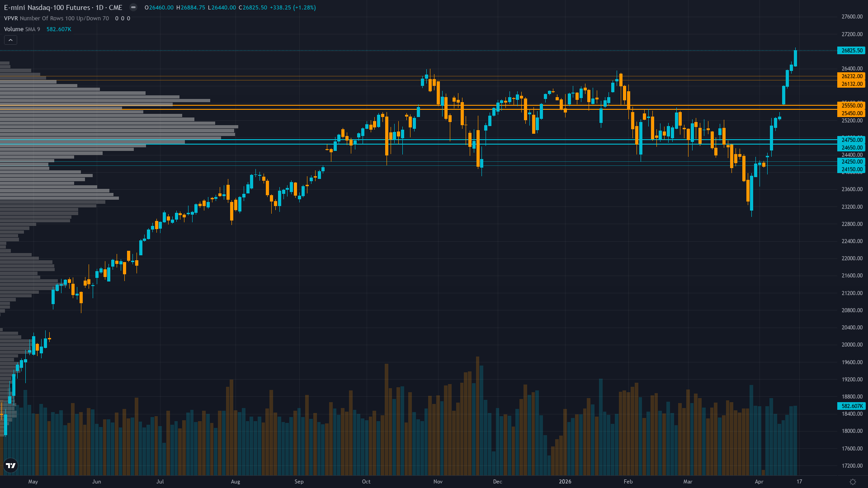Click the Mar label on the time axis

pyautogui.click(x=688, y=482)
